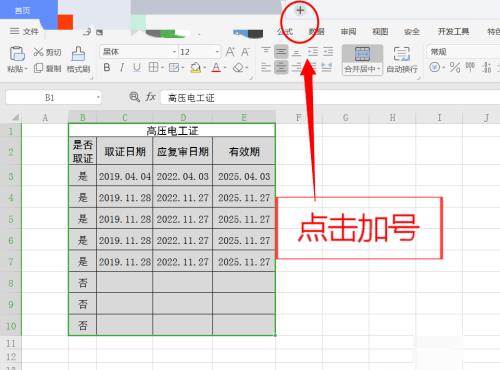Click the font color A swatch

[x=216, y=68]
